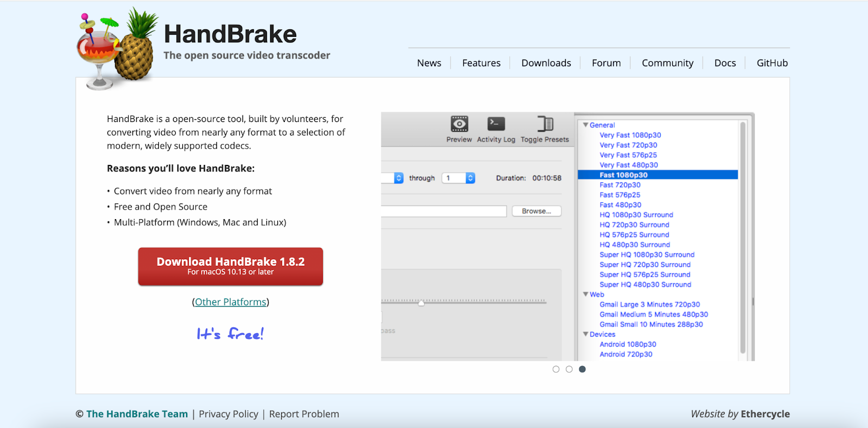Select the Super HQ 576p25 Surround preset
Image resolution: width=868 pixels, height=428 pixels.
pos(645,274)
